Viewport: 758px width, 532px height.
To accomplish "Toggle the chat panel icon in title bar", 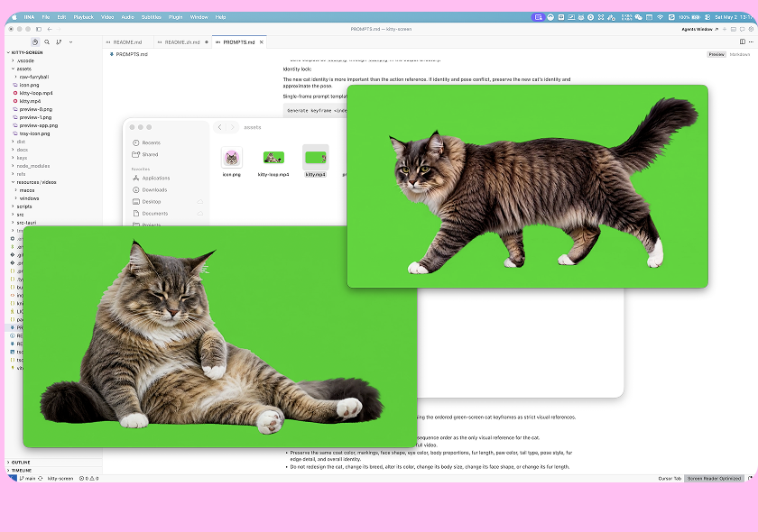I will 742,29.
